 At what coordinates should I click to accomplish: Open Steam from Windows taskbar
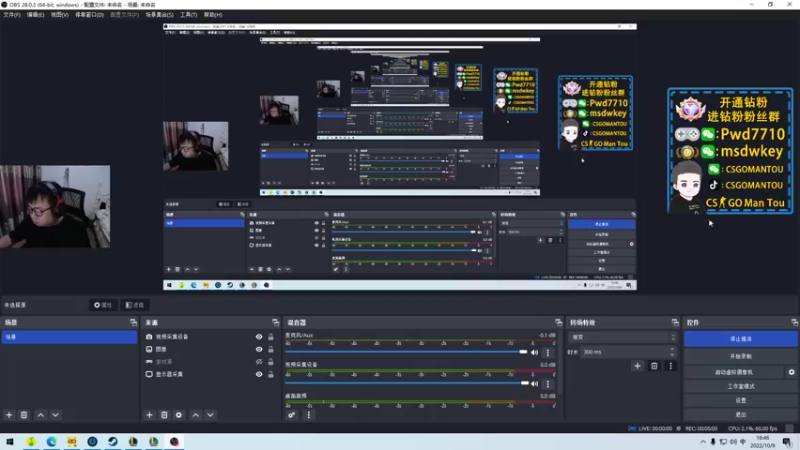[113, 441]
